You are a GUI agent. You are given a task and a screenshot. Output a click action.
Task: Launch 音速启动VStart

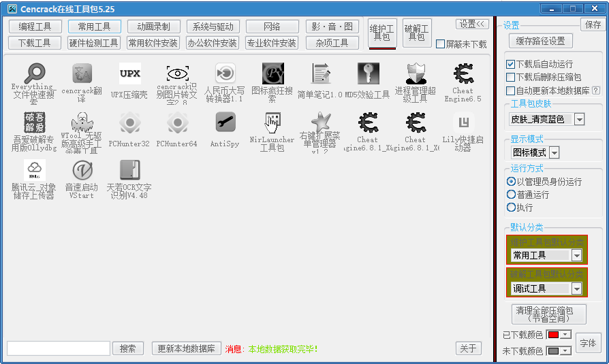click(82, 170)
